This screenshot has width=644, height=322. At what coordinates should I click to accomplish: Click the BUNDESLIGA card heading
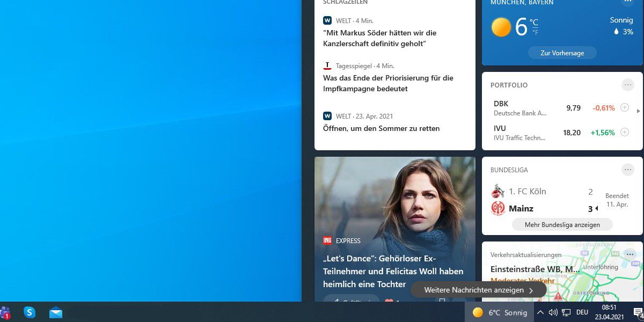509,170
